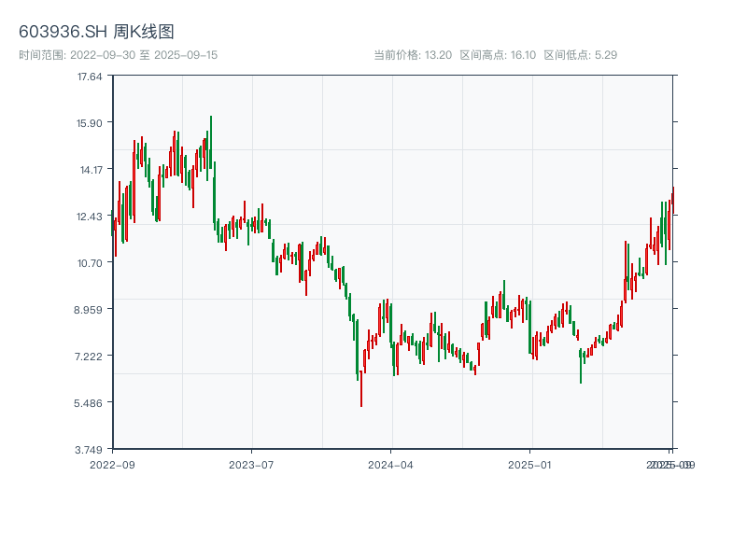
Task: Click the 2023-07 date axis label
Action: pos(252,464)
